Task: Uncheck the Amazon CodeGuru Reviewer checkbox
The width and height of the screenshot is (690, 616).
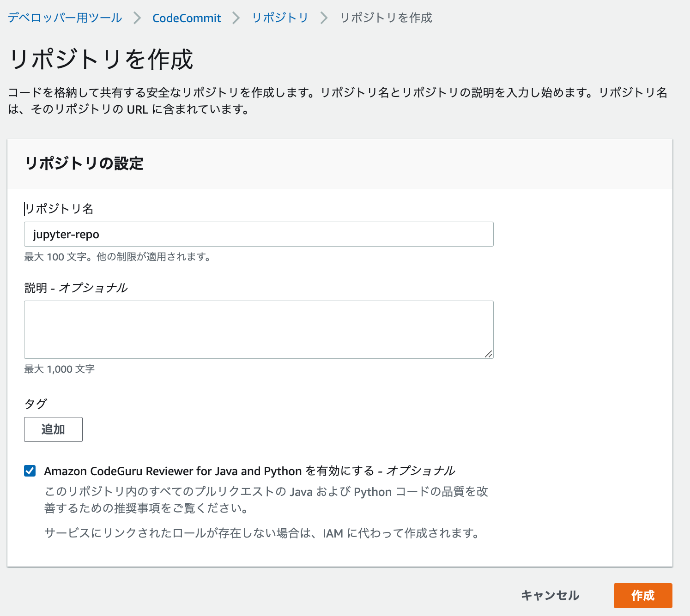Action: click(30, 471)
